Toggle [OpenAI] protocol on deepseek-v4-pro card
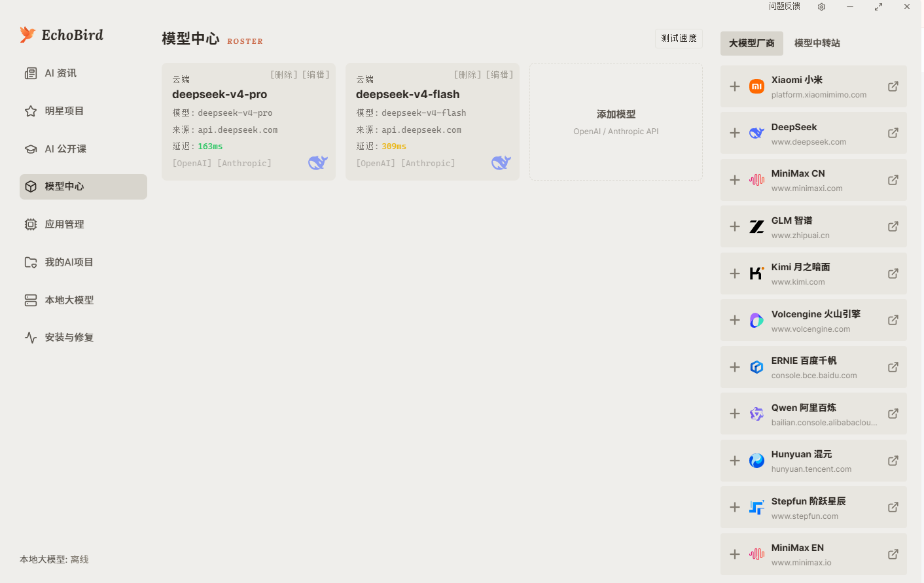924x583 pixels. point(192,164)
